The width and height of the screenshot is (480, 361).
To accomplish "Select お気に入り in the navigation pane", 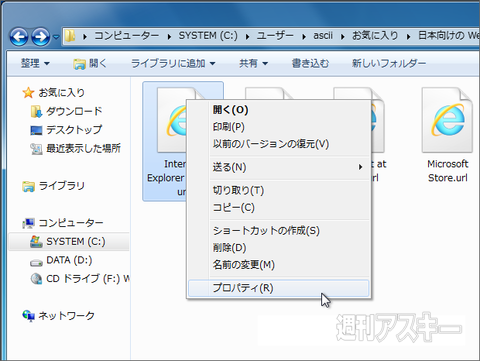I will coord(61,92).
